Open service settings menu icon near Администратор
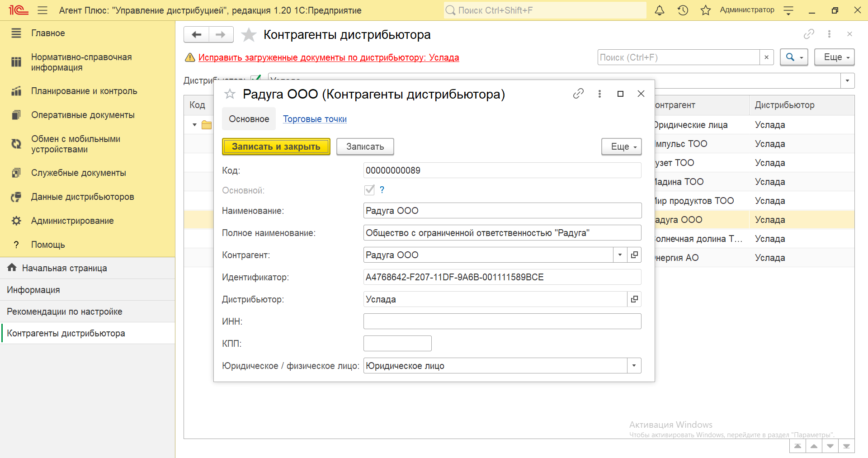868x458 pixels. 788,10
